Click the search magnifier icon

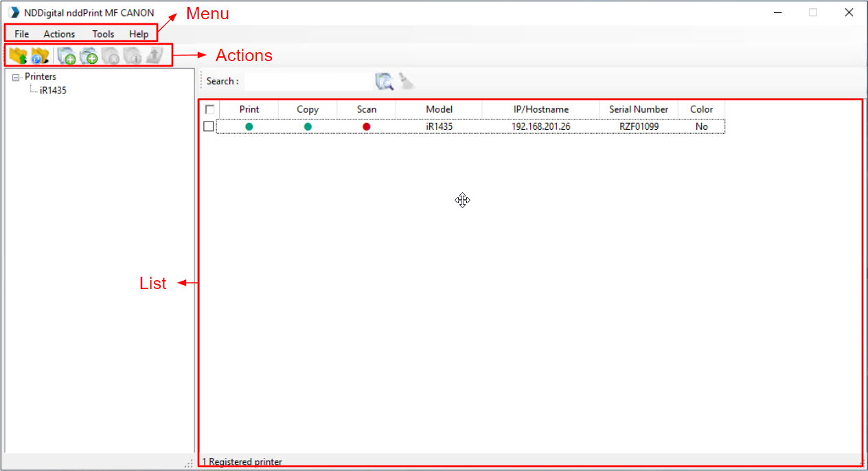(384, 82)
